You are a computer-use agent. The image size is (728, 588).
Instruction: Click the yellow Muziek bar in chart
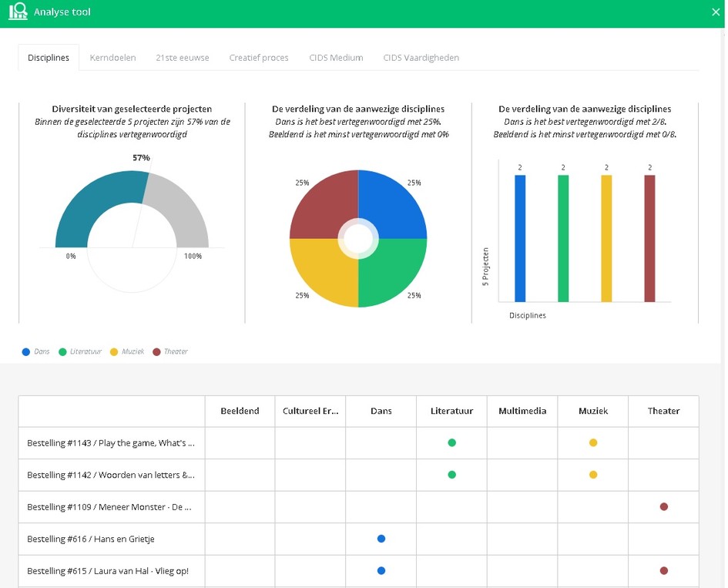point(606,238)
